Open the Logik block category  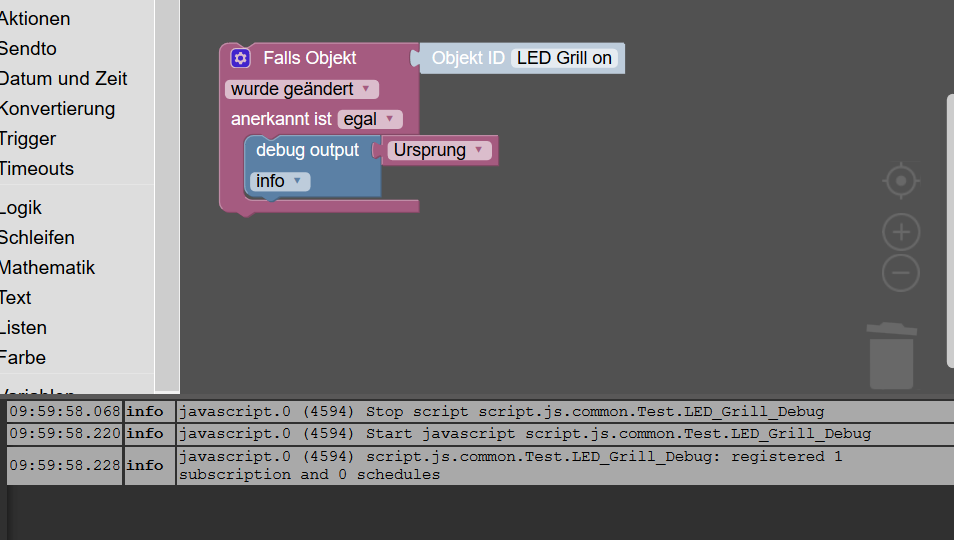tap(21, 208)
